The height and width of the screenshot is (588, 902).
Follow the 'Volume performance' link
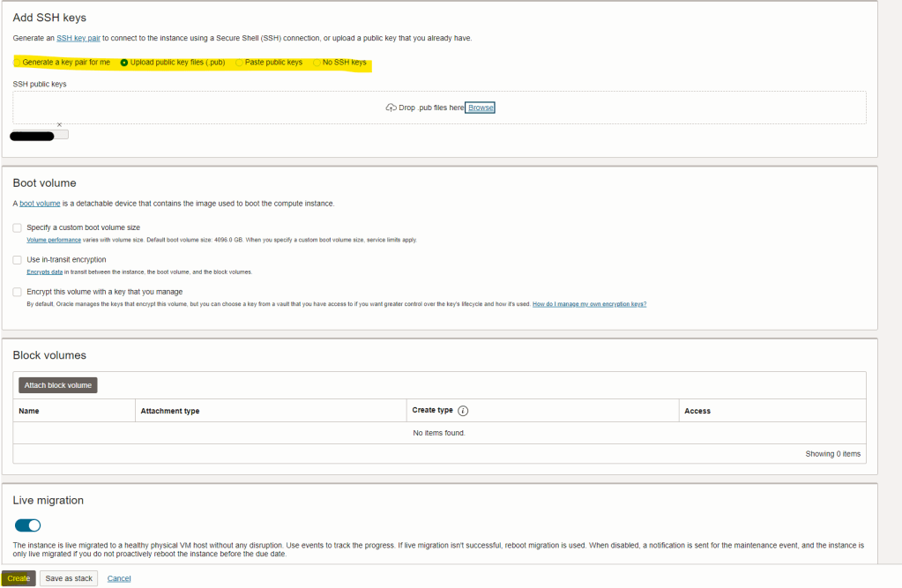pyautogui.click(x=54, y=240)
